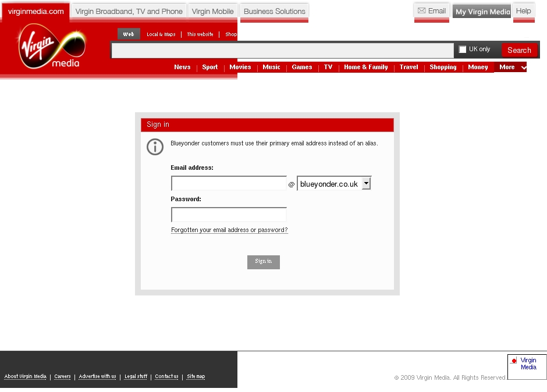Click the Virgin Media badge in footer

(x=527, y=366)
